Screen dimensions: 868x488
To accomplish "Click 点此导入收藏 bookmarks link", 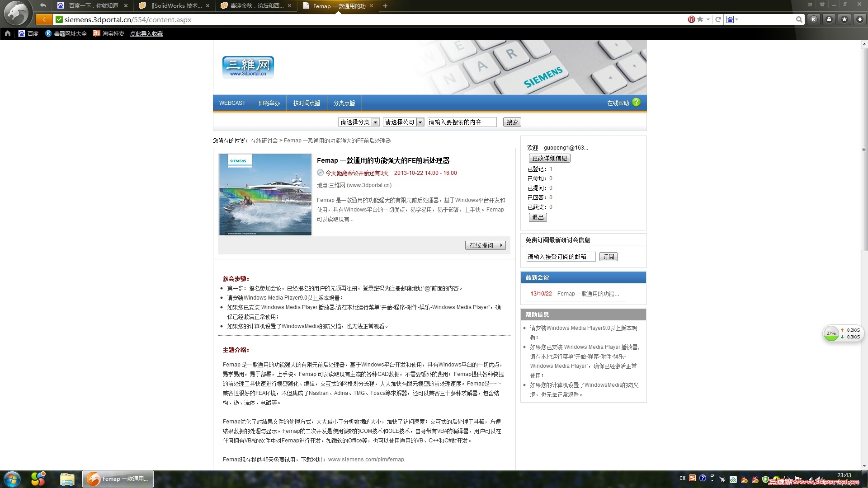I will [x=146, y=33].
